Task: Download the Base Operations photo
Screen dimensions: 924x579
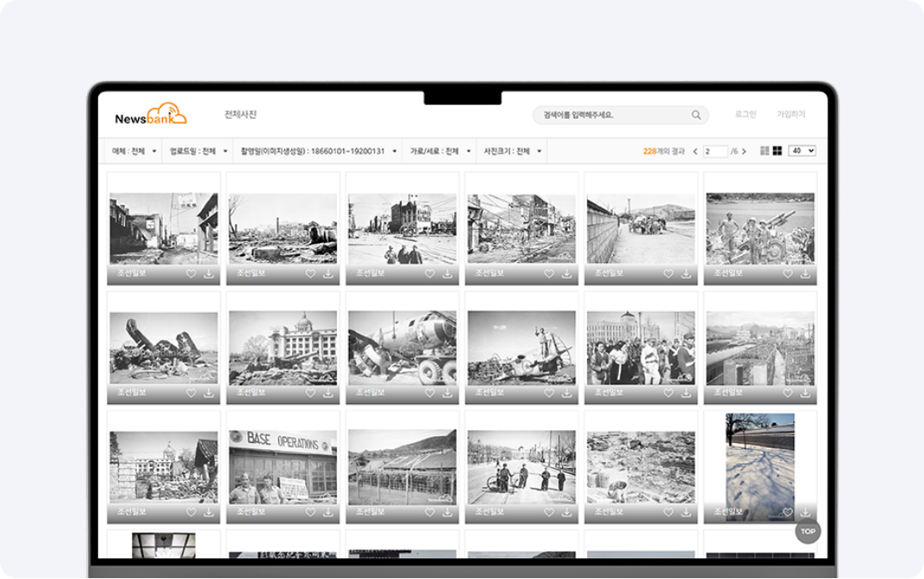Action: point(328,512)
